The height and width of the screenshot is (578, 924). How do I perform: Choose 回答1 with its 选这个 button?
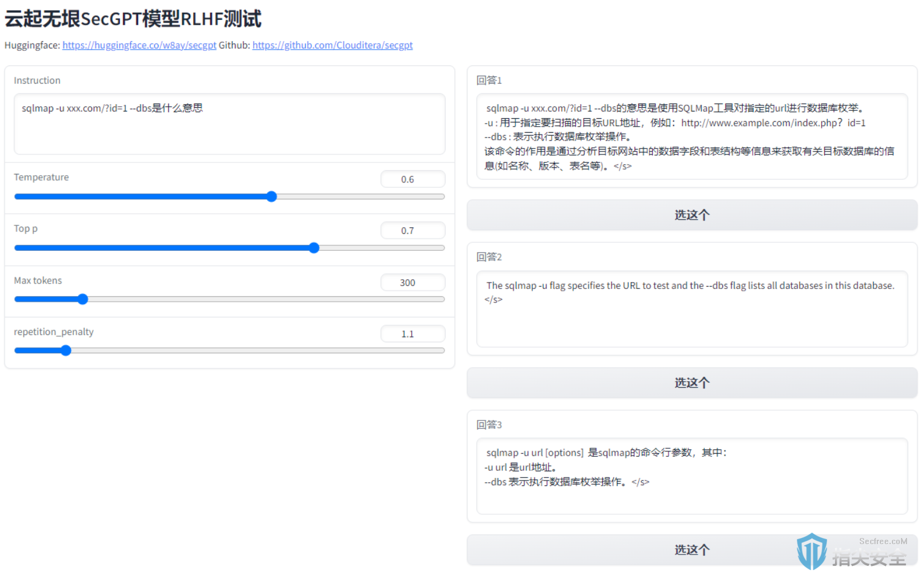coord(692,215)
